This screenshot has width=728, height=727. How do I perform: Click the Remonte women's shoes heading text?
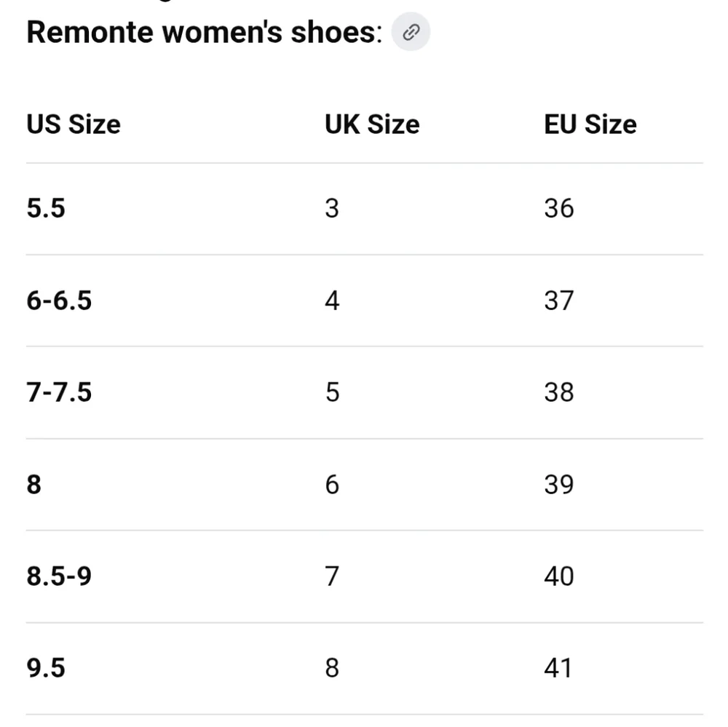(x=204, y=33)
